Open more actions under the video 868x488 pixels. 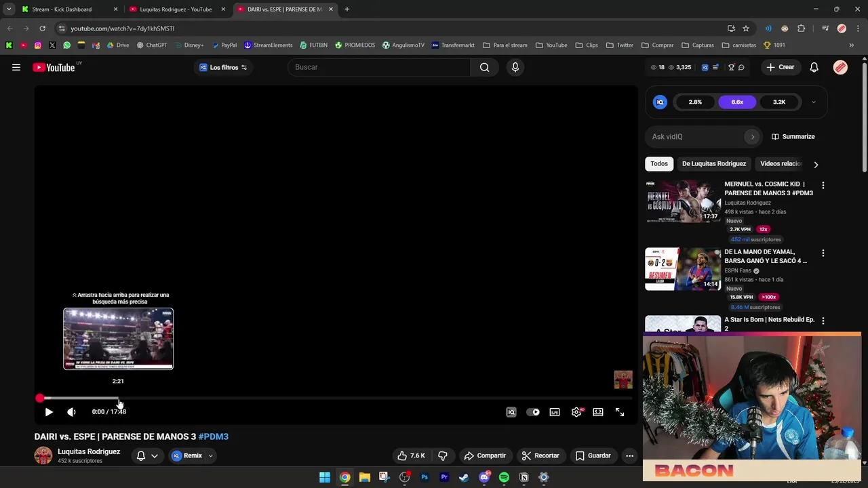[629, 455]
